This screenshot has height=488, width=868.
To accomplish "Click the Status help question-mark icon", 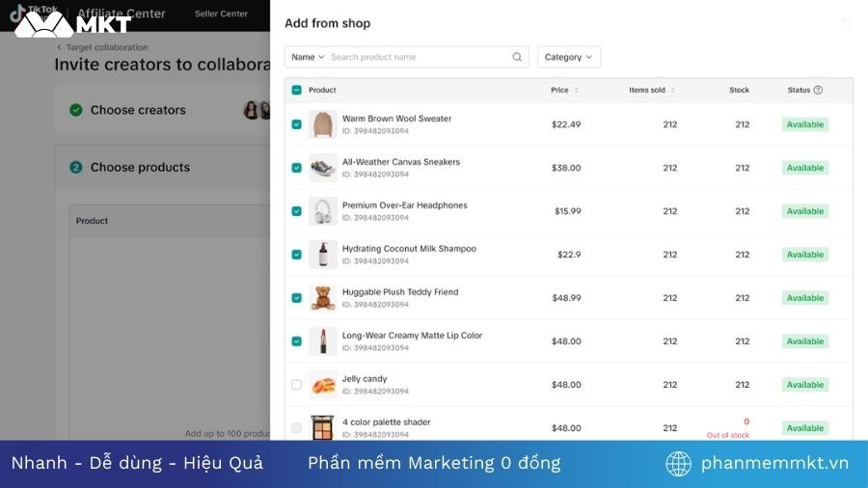I will point(818,91).
